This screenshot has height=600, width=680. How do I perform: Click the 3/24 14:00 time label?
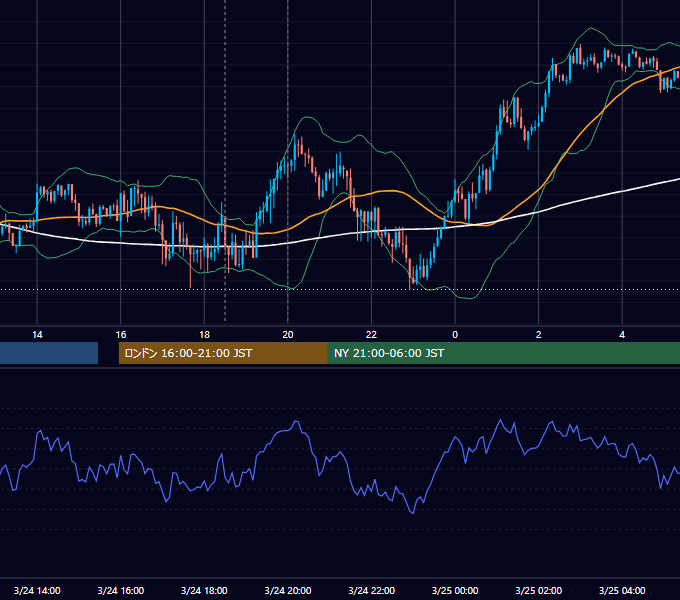(37, 590)
